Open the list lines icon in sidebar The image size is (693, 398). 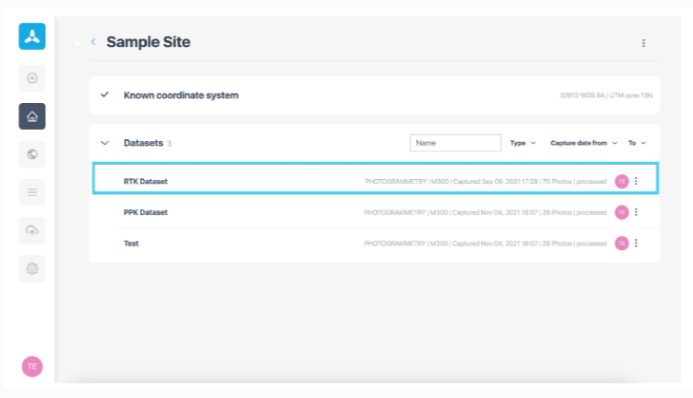tap(32, 192)
